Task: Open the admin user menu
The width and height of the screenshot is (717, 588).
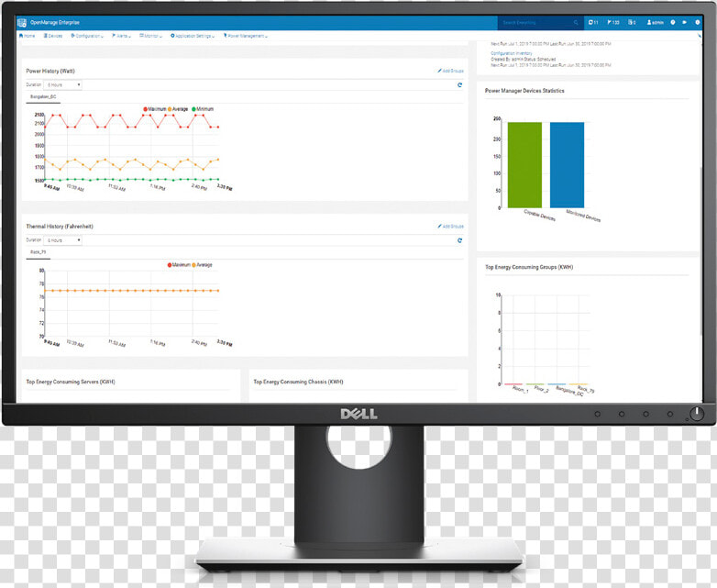Action: (x=655, y=22)
